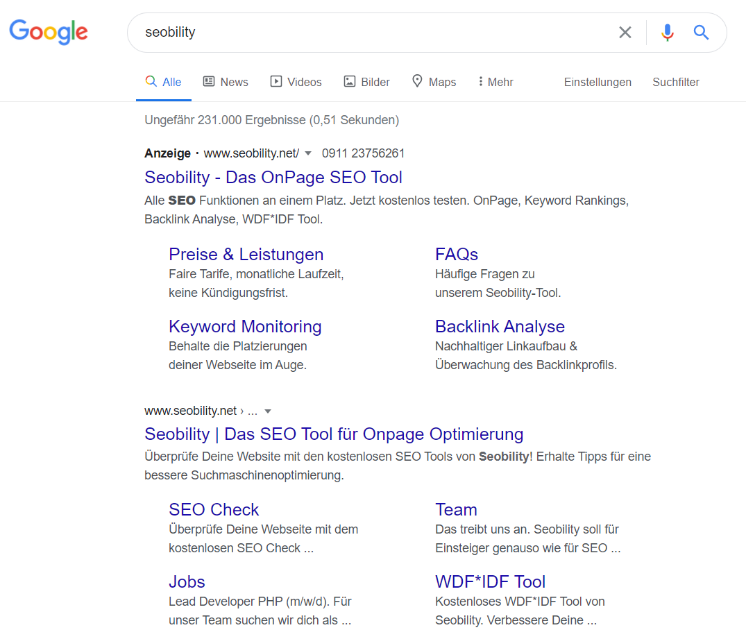Viewport: 746px width, 639px height.
Task: Open the Preise & Leistungen sitelink
Action: click(x=246, y=254)
